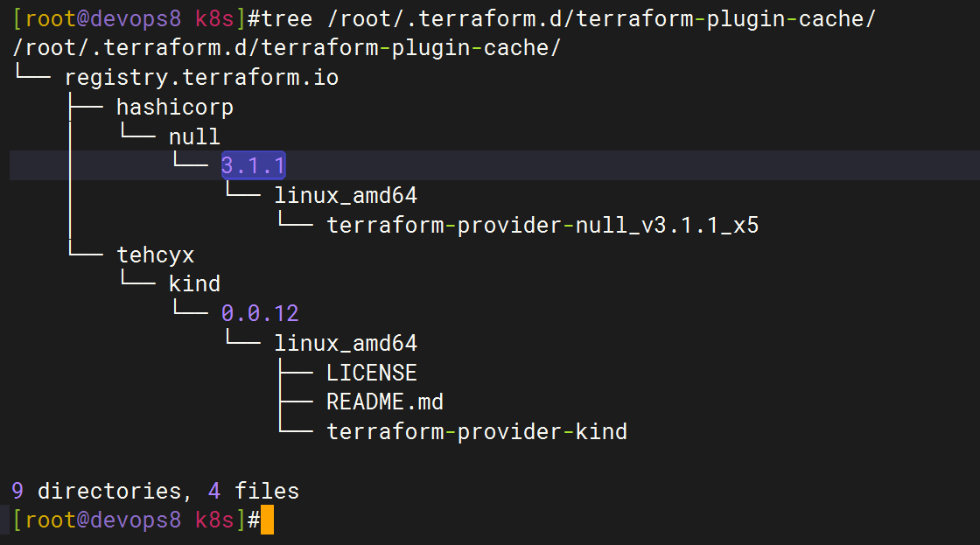
Task: Click linux_amd64 under the 3.1.1 folder
Action: point(346,196)
